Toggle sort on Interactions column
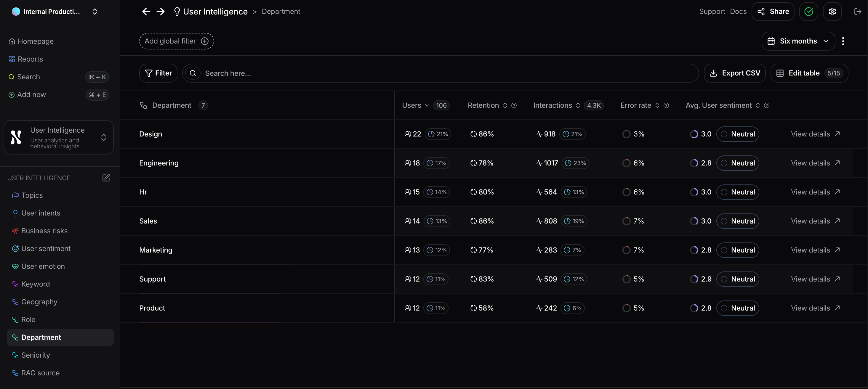Screen dimensions: 868x389 click(578, 105)
